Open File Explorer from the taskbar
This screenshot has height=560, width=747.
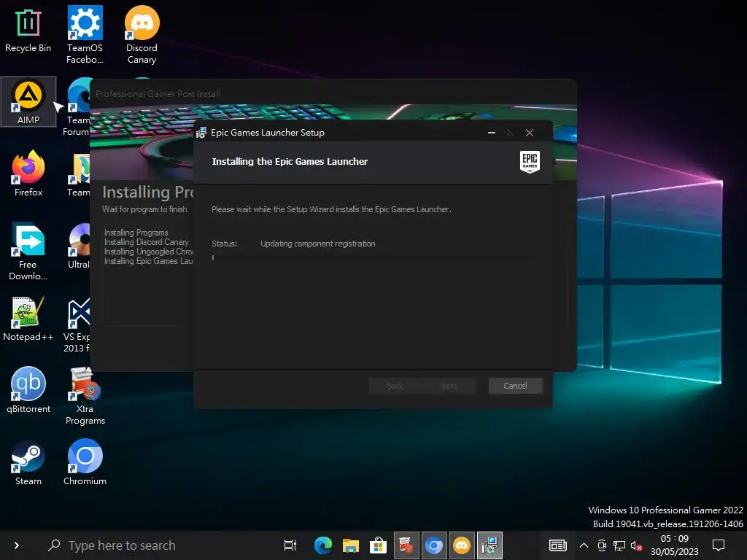351,545
